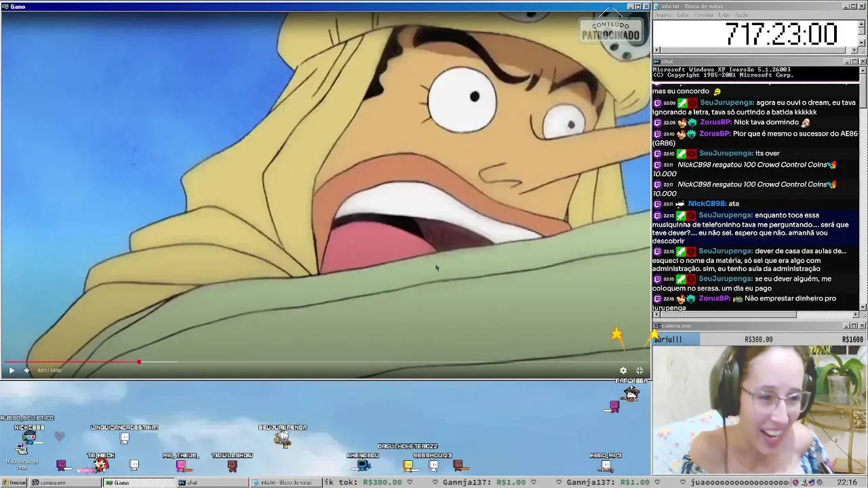The image size is (868, 488).
Task: Switch to chat taskbar button
Action: click(x=212, y=483)
